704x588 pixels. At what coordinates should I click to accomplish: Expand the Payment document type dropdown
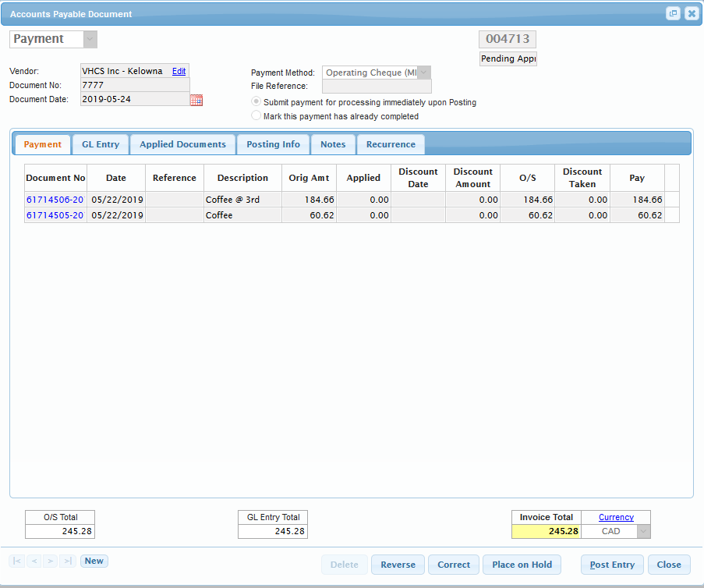tap(90, 39)
